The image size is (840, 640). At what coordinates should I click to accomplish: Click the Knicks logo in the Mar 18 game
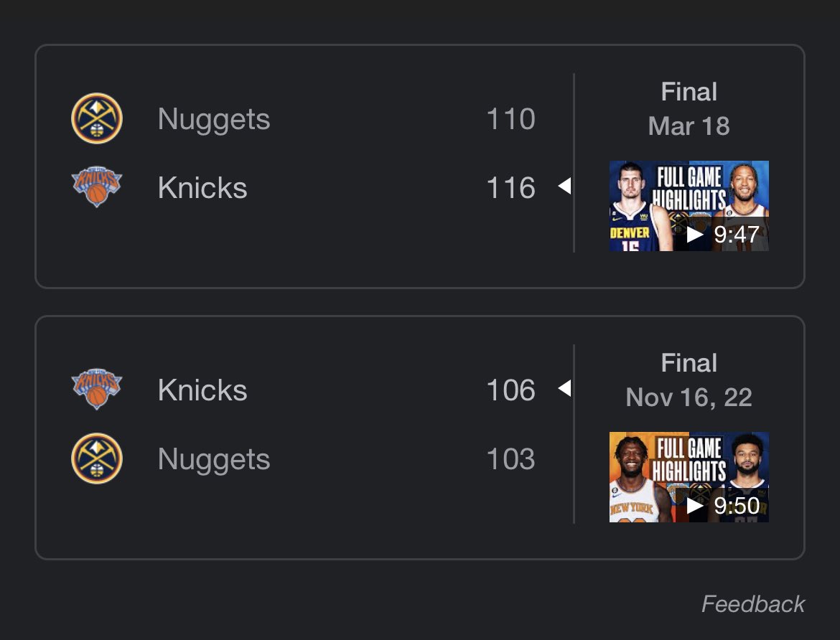pyautogui.click(x=97, y=188)
